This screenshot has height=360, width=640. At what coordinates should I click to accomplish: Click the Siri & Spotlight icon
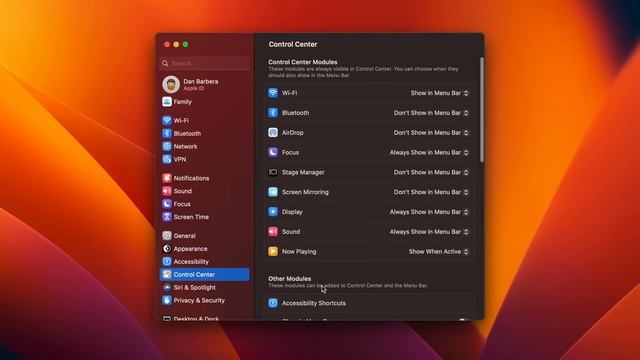(x=167, y=287)
